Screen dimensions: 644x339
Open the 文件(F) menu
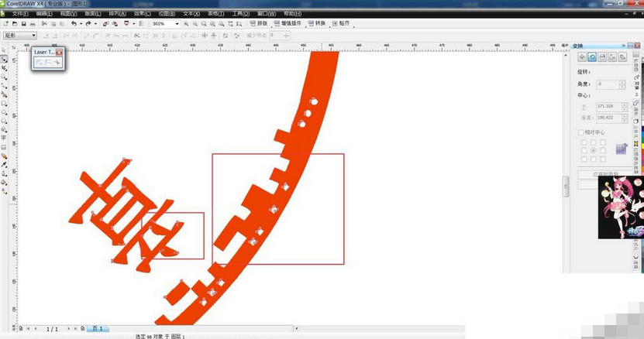pos(19,14)
